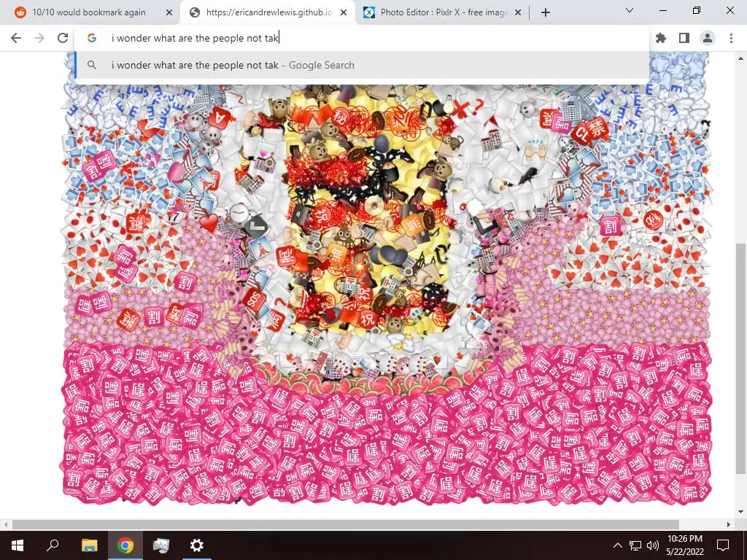Click the horizontal scrollbar right arrow

coord(728,524)
